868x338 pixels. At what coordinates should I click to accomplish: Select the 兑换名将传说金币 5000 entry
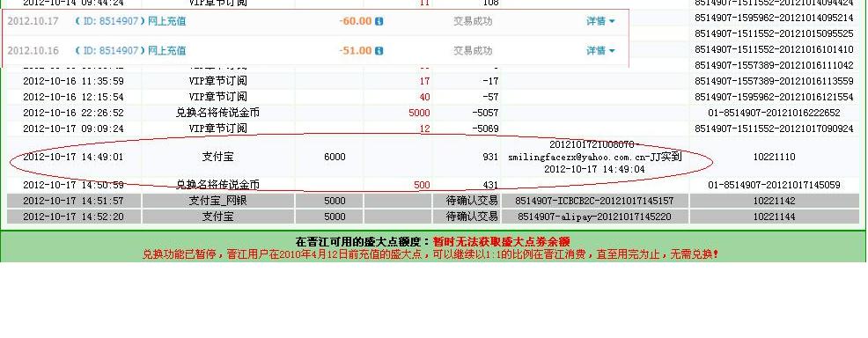click(433, 113)
